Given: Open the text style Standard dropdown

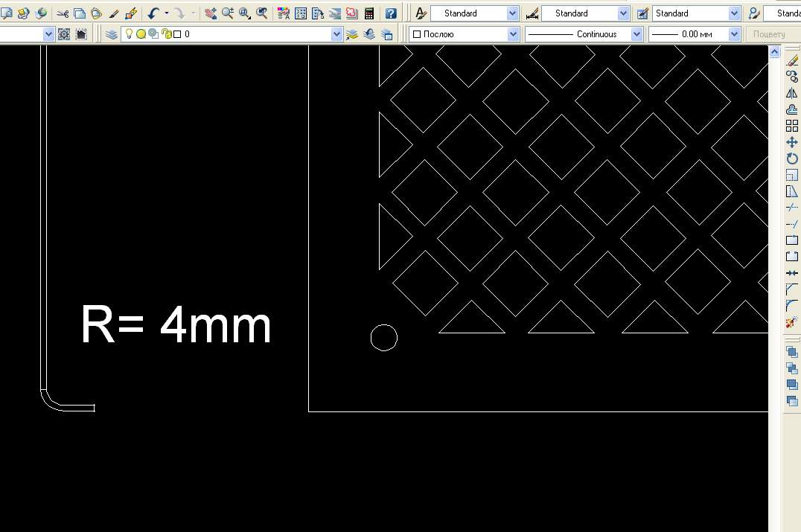Looking at the screenshot, I should pyautogui.click(x=512, y=13).
